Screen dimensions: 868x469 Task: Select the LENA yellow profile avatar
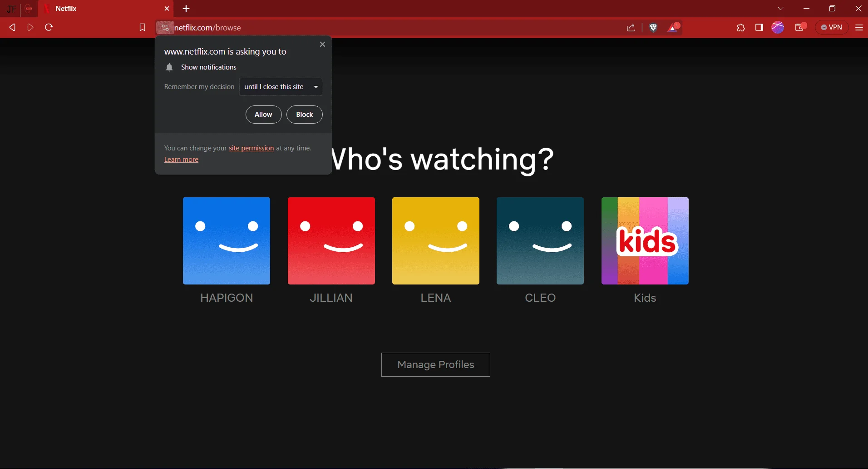click(x=436, y=241)
